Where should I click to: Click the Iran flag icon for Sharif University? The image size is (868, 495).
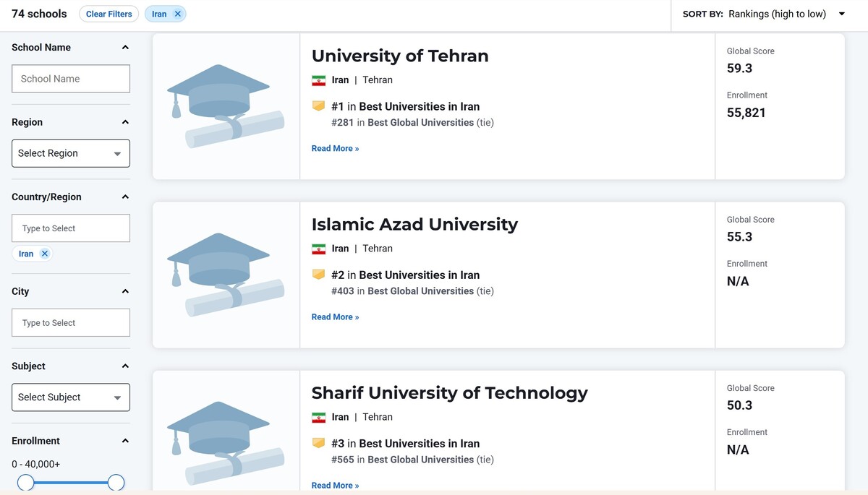319,417
